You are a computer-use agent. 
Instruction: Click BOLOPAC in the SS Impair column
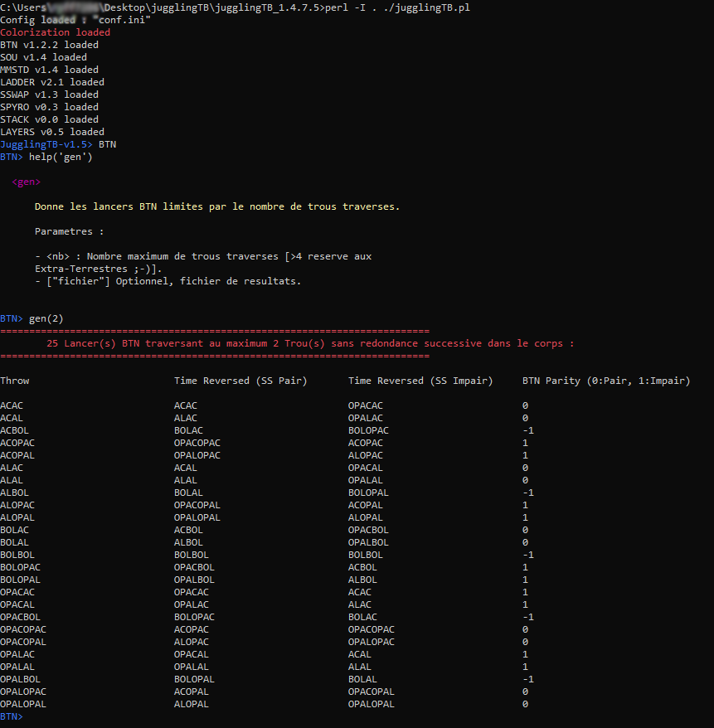click(x=368, y=430)
